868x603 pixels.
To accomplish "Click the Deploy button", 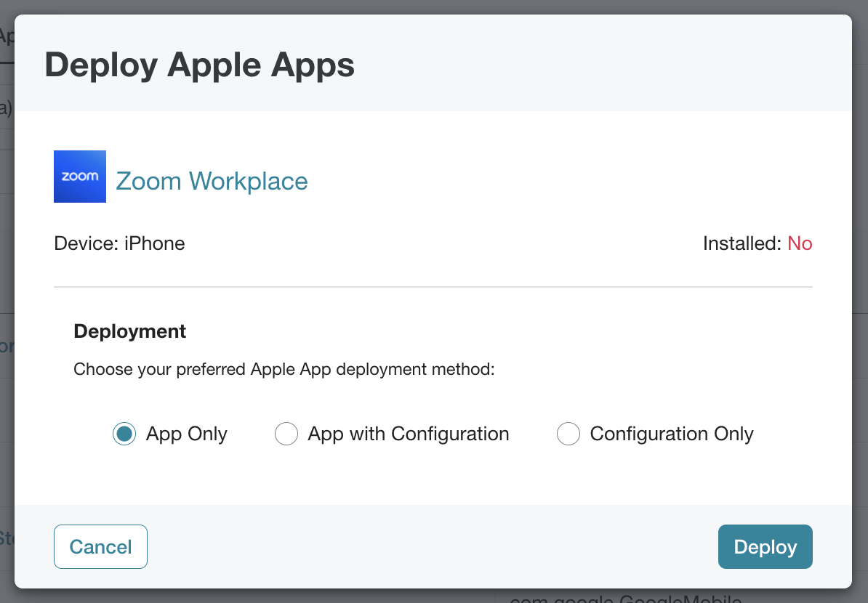I will (765, 546).
